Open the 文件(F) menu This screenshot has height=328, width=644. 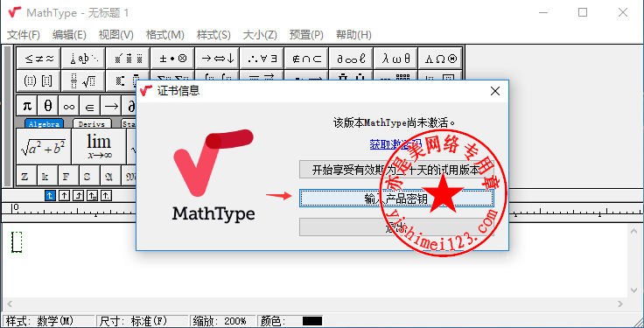point(24,35)
